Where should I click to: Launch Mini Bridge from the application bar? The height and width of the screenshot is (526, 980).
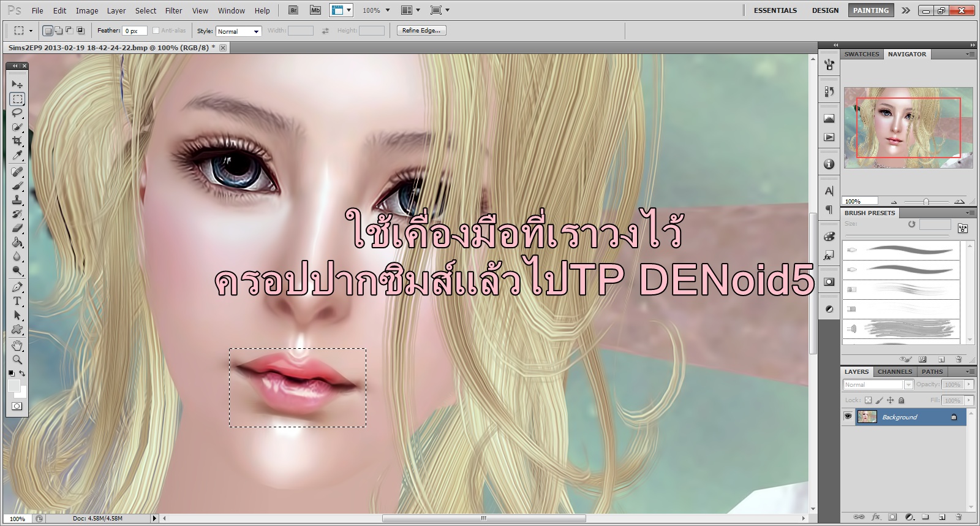point(315,10)
